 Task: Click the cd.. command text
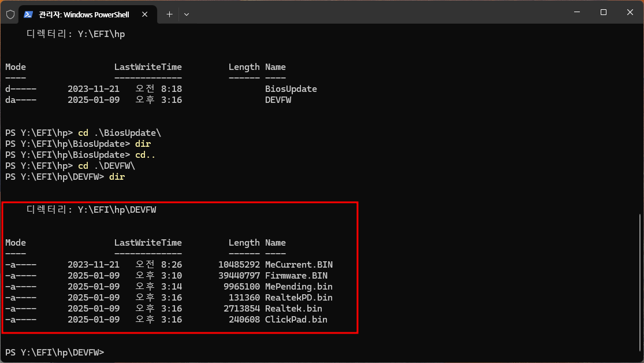(x=146, y=155)
